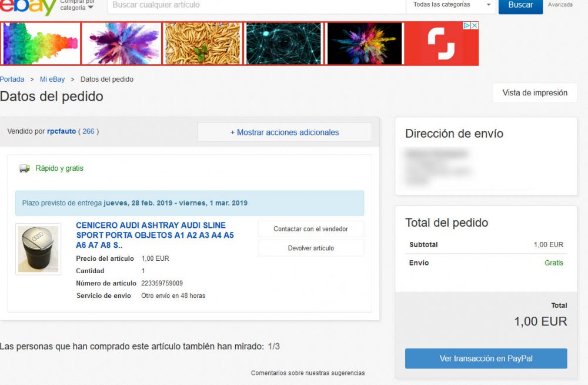588x385 pixels.
Task: Open seller profile rpcfauto
Action: (62, 131)
